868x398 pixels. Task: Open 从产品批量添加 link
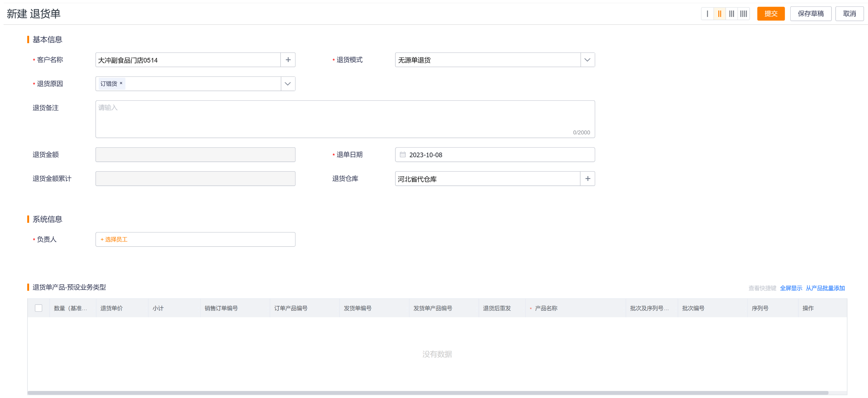point(825,288)
